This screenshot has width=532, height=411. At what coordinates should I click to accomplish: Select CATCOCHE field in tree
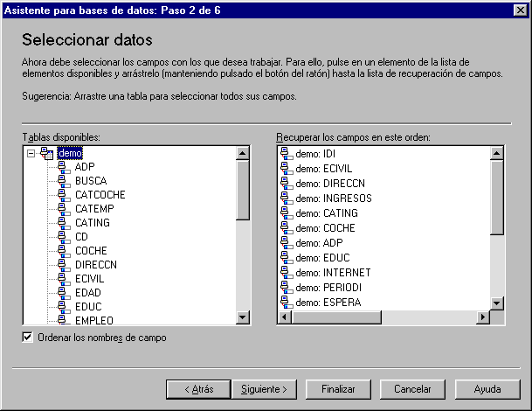tap(100, 195)
